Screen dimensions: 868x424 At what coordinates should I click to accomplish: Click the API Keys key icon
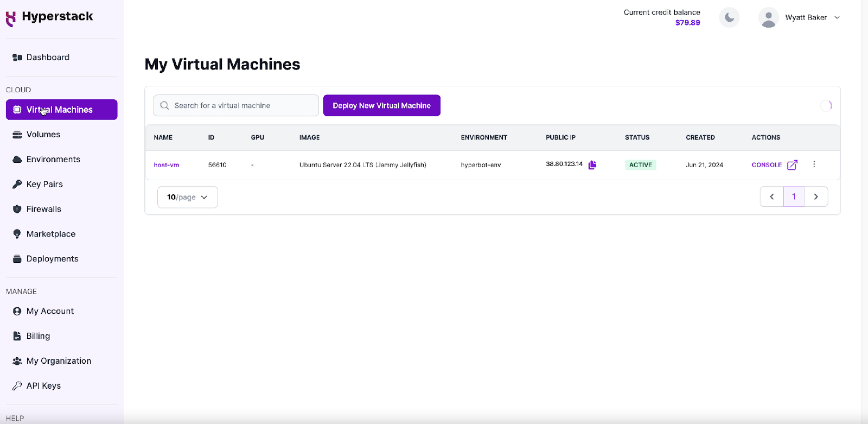click(x=17, y=386)
